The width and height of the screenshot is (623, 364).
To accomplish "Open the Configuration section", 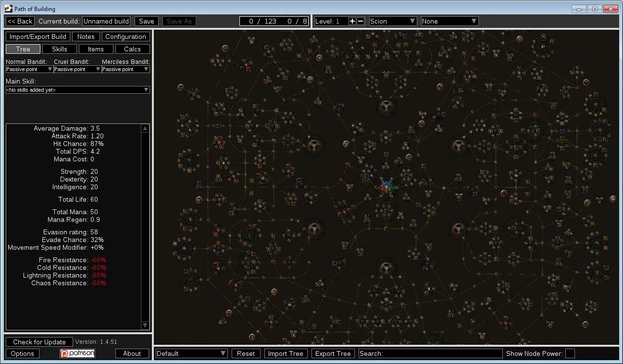I will pos(125,36).
